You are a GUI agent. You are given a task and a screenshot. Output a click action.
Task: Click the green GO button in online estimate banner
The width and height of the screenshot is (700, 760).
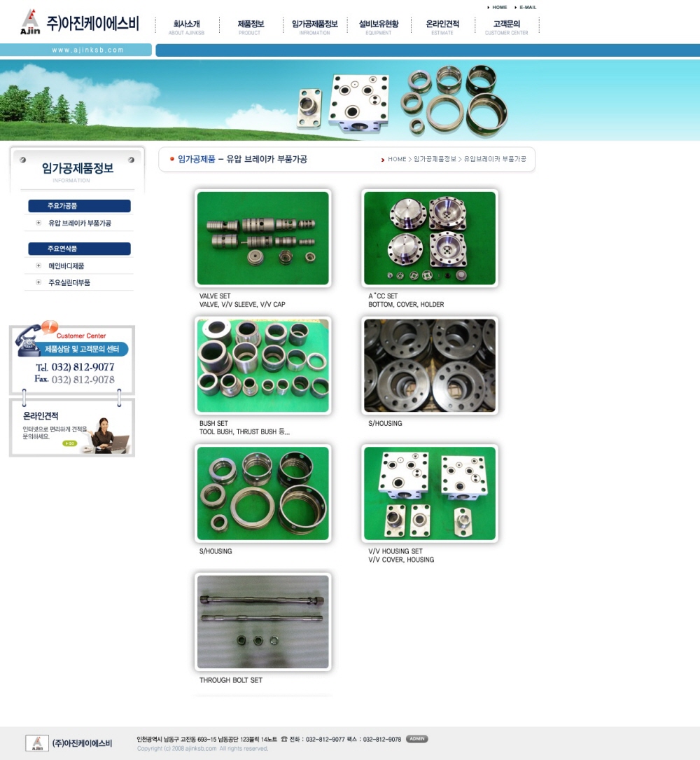tap(69, 443)
